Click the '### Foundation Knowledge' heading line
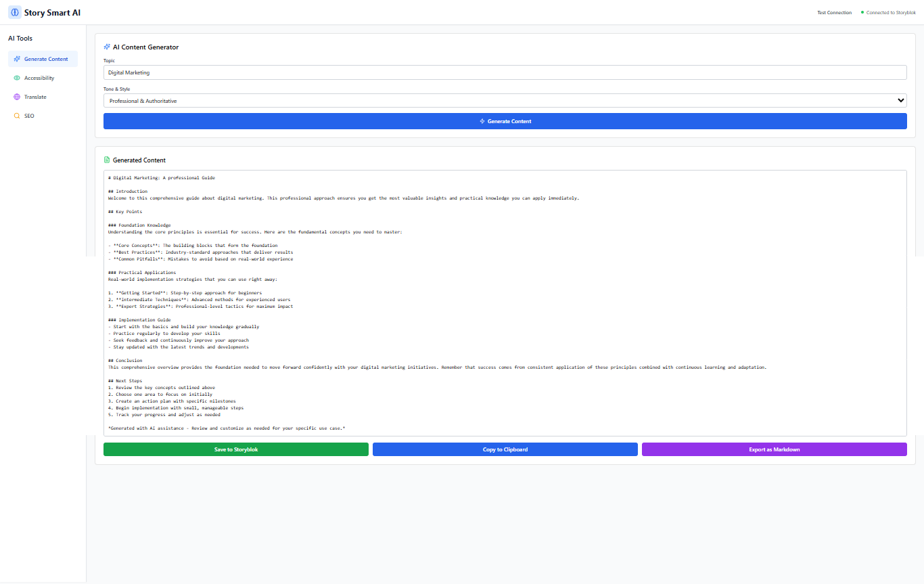This screenshot has height=584, width=924. 139,225
